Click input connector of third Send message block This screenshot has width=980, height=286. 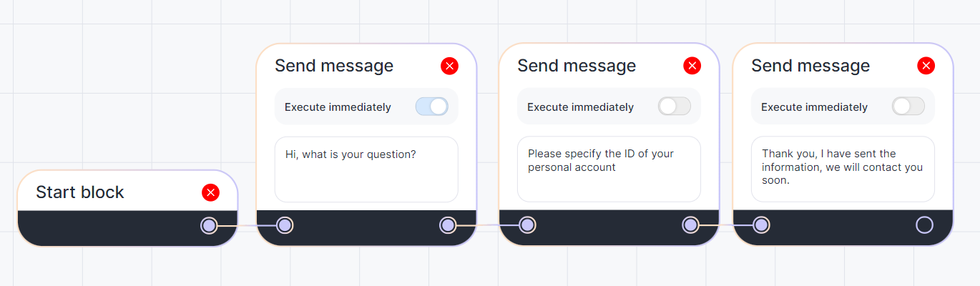(761, 226)
